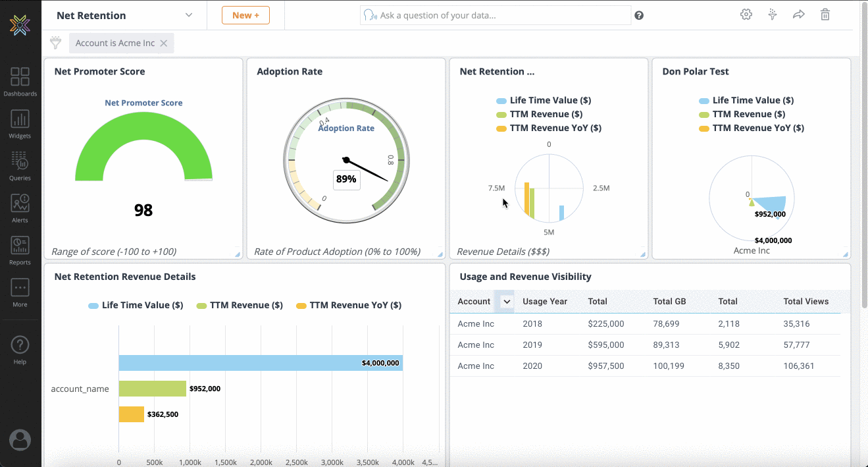Viewport: 868px width, 467px height.
Task: Open Widgets from the left sidebar
Action: click(20, 126)
